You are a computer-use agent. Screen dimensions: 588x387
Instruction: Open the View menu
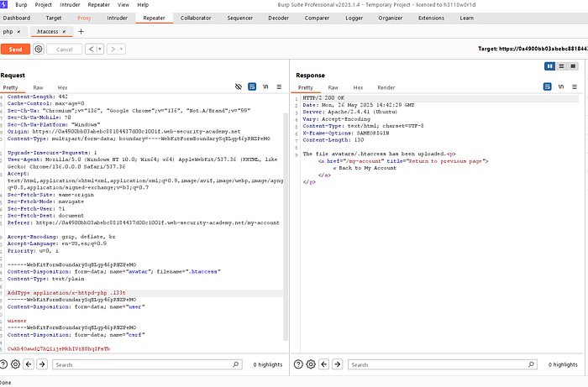click(x=123, y=5)
